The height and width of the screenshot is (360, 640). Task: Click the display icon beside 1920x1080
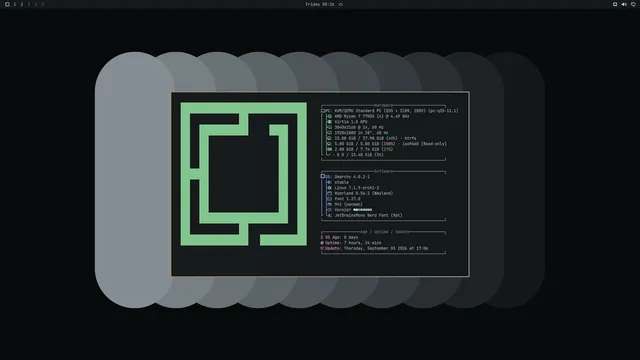(x=329, y=133)
